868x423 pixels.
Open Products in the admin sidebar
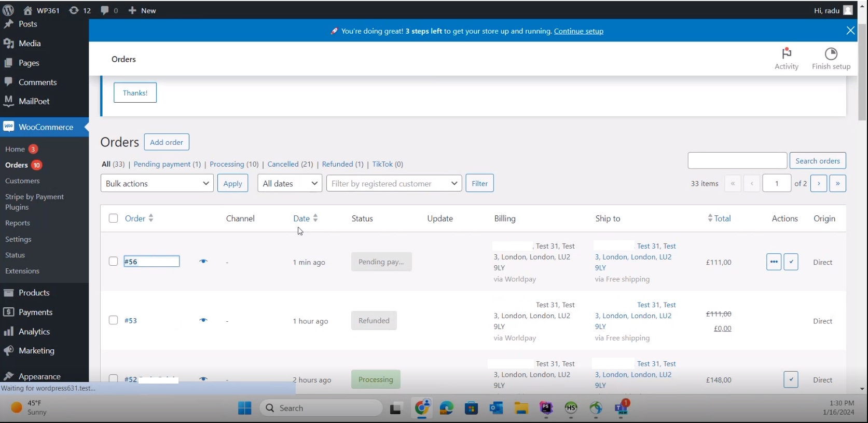tap(34, 293)
